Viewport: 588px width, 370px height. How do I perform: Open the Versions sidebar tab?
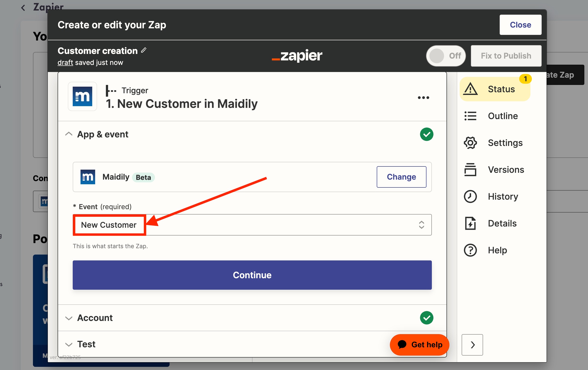[495, 169]
